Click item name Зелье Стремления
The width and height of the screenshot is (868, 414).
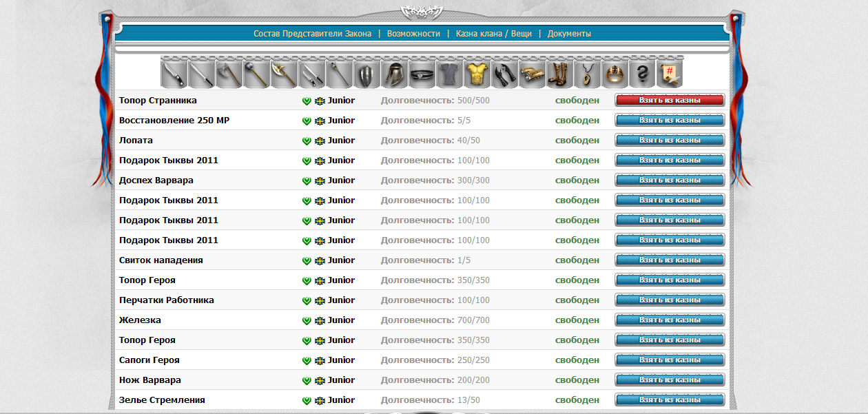(x=162, y=400)
